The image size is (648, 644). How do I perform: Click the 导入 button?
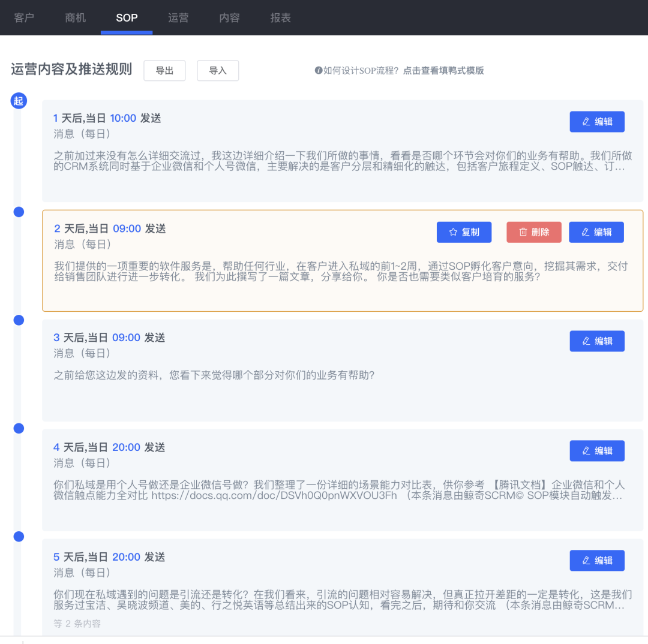point(218,71)
